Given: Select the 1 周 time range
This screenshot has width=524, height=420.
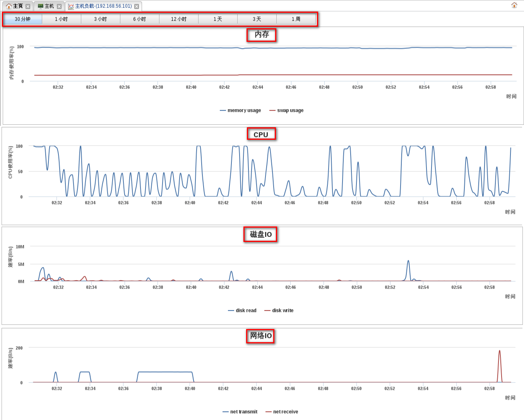Looking at the screenshot, I should [296, 19].
